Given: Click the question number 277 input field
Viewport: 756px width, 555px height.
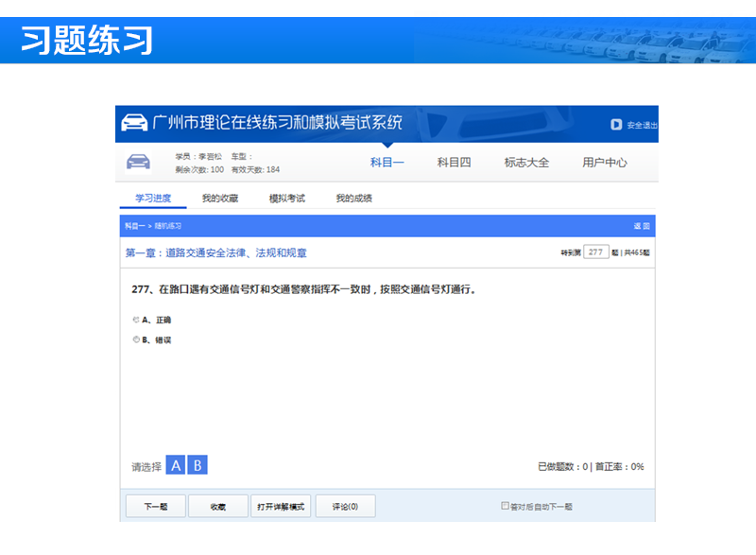Looking at the screenshot, I should tap(595, 252).
